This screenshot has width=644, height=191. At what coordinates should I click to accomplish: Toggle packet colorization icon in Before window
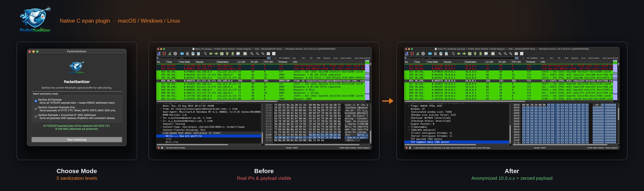point(245,54)
